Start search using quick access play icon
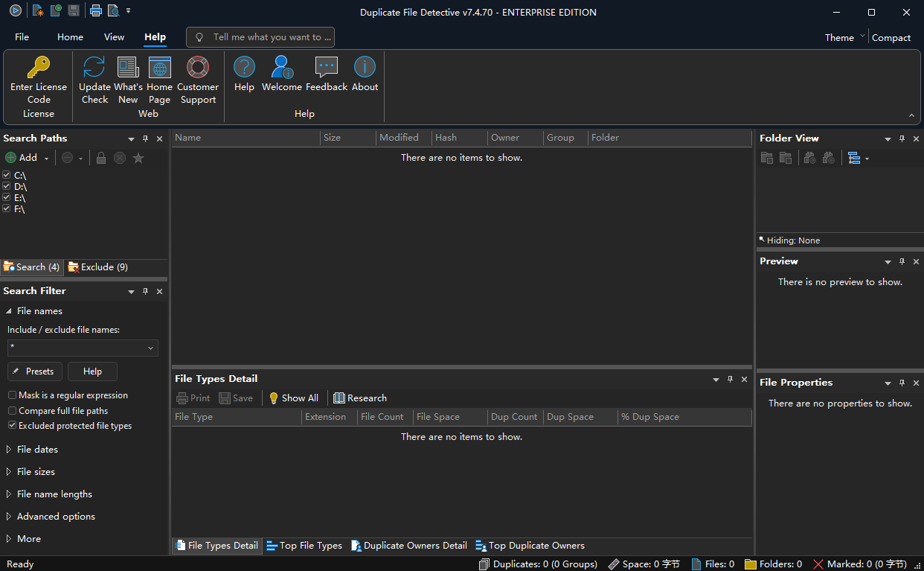This screenshot has height=571, width=924. (x=16, y=10)
